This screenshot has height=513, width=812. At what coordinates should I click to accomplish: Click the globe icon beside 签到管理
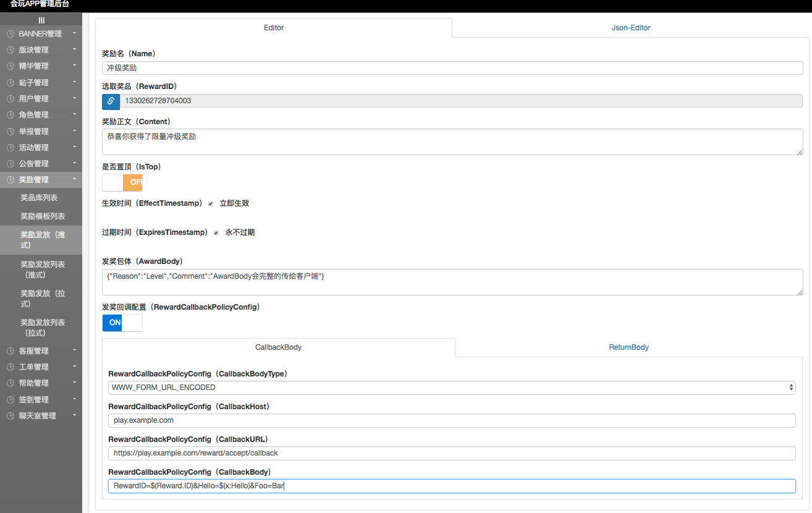(x=10, y=399)
